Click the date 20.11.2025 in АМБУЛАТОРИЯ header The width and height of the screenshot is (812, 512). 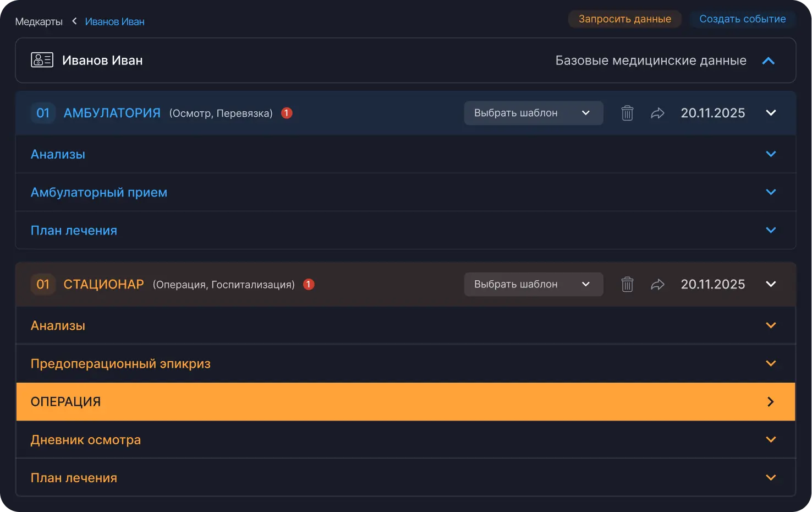click(712, 113)
